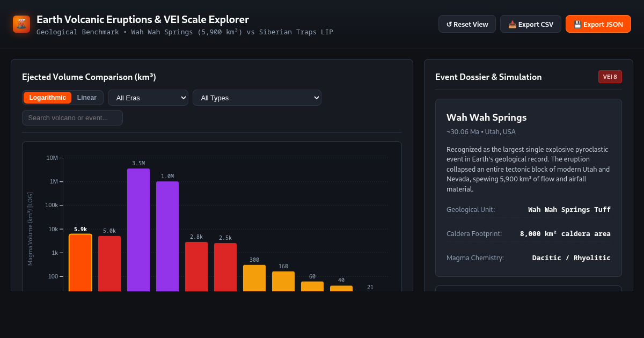644x338 pixels.
Task: Click Ejected Volume Comparison heading
Action: click(x=89, y=77)
